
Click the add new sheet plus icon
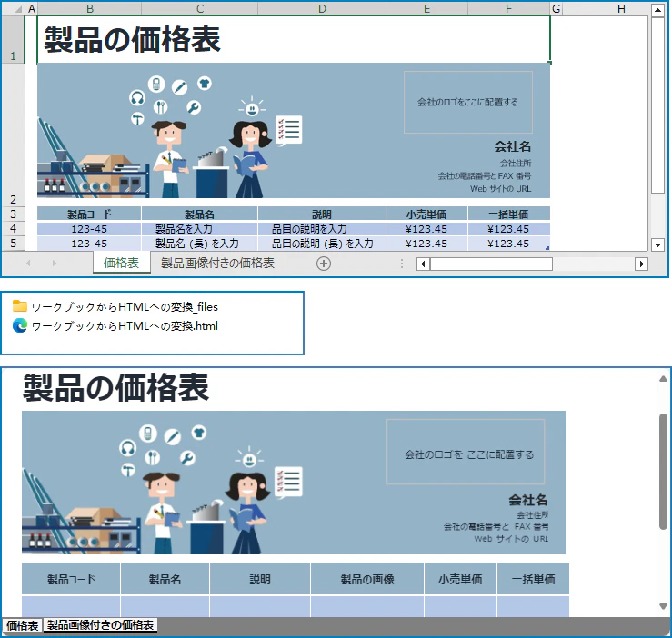tap(324, 264)
